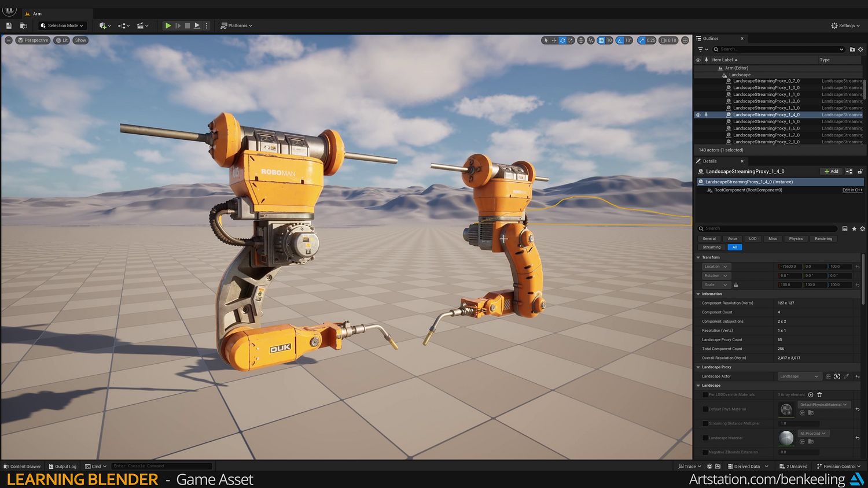Screen dimensions: 868x488
Task: Open the rotation snap value 10°
Action: click(x=628, y=40)
